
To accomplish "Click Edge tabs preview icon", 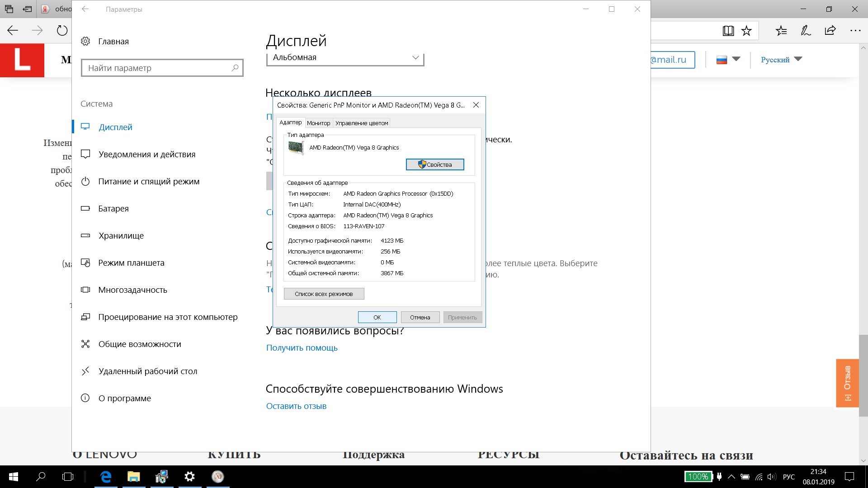I will [9, 9].
